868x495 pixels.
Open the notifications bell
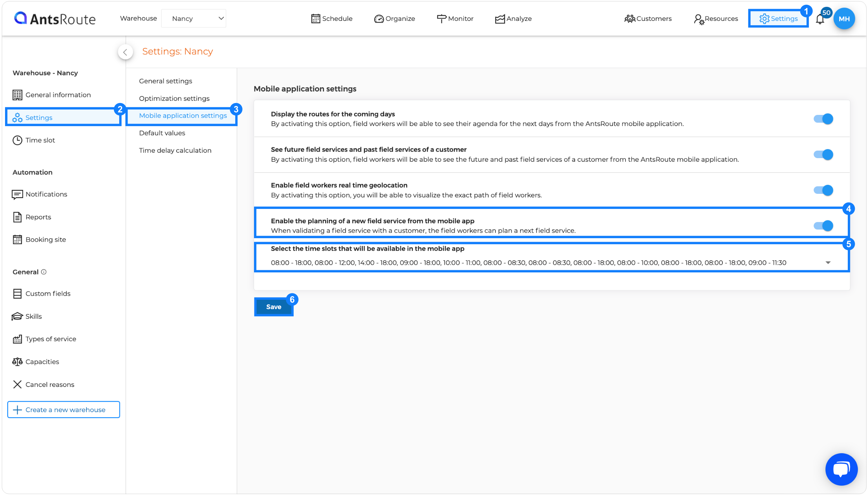(820, 19)
